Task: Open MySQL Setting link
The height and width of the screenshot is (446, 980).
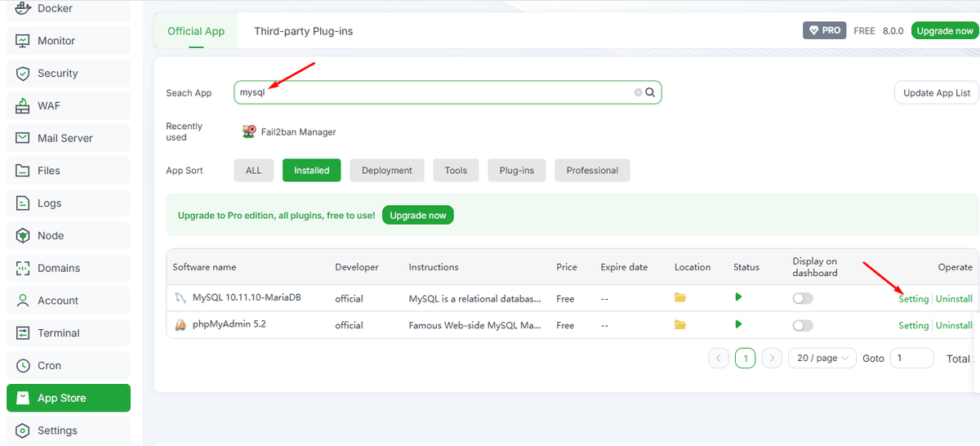Action: pos(913,299)
